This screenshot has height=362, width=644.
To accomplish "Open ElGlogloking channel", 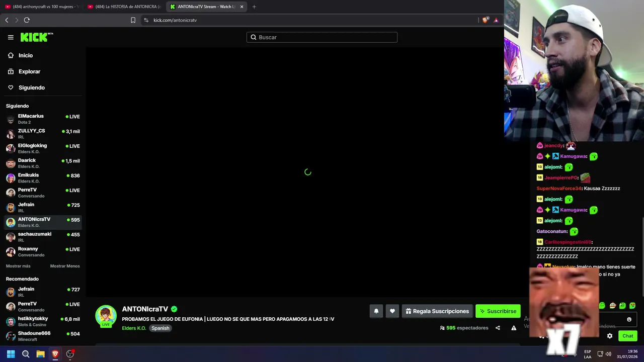I will pos(43,148).
